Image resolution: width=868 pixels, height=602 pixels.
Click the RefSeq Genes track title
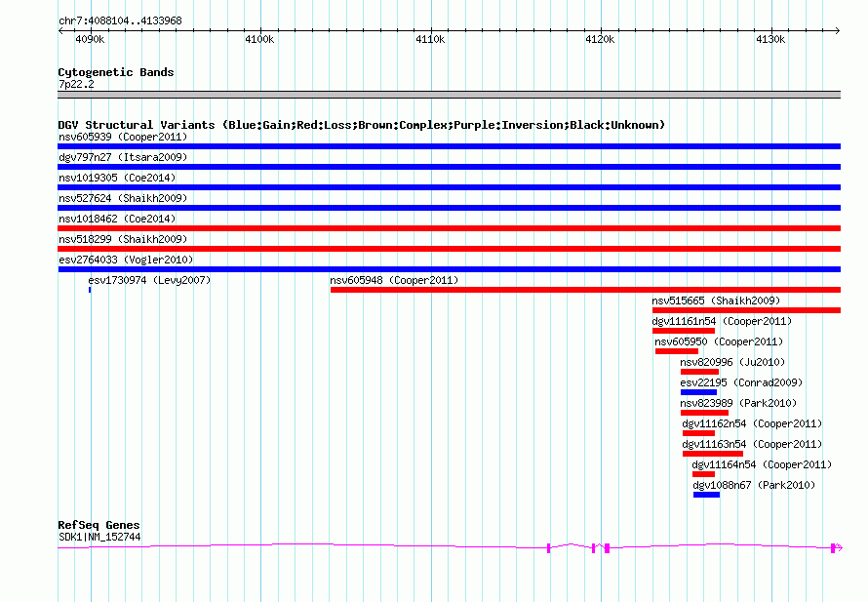[99, 525]
